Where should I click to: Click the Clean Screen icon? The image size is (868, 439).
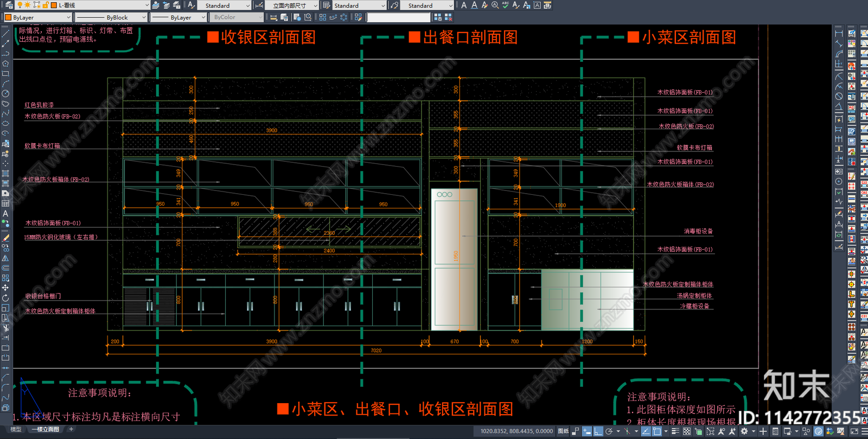tap(854, 431)
